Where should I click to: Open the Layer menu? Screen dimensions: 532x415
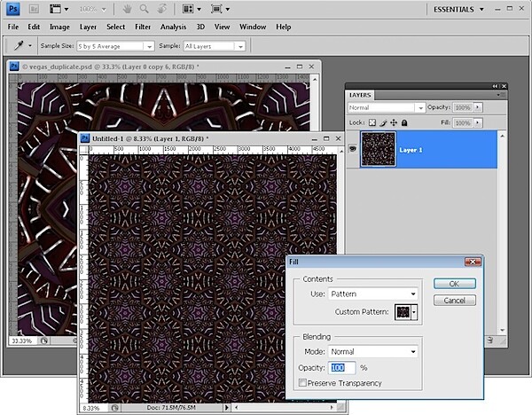[88, 27]
